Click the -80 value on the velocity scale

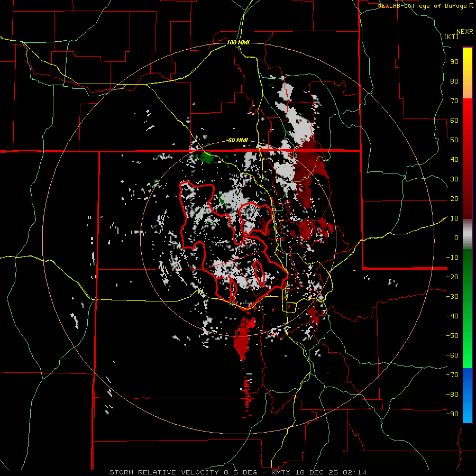tap(452, 395)
